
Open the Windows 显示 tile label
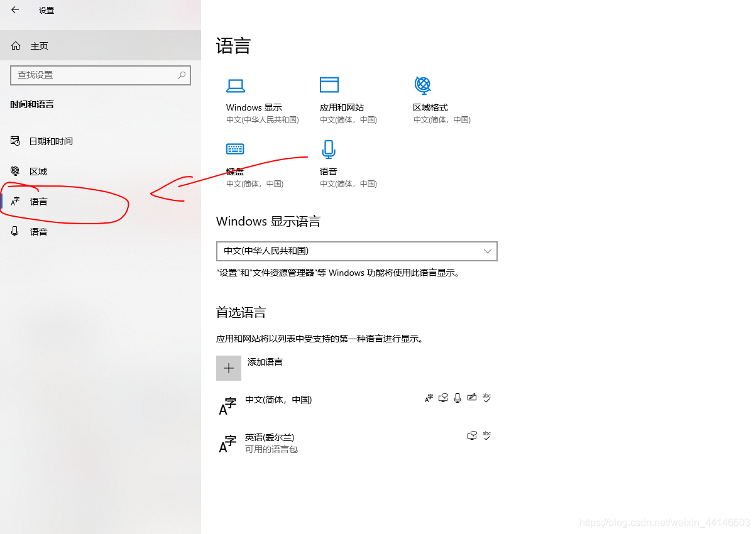click(x=254, y=107)
